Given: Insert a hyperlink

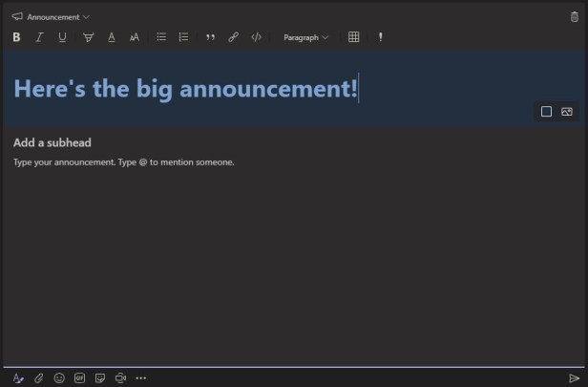Looking at the screenshot, I should click(233, 36).
